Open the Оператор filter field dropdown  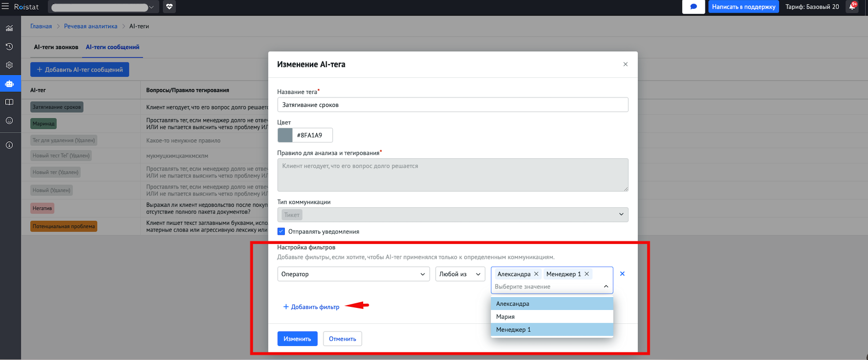(353, 274)
